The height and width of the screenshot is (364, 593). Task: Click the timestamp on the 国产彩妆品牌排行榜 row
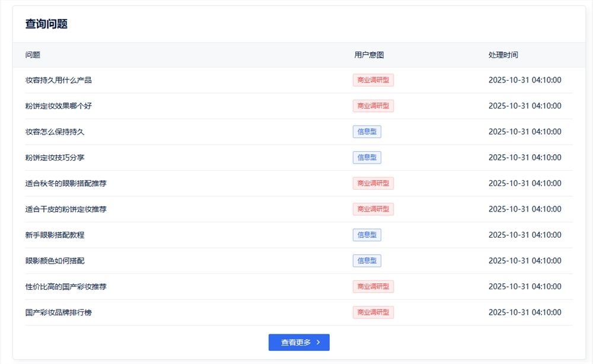525,312
